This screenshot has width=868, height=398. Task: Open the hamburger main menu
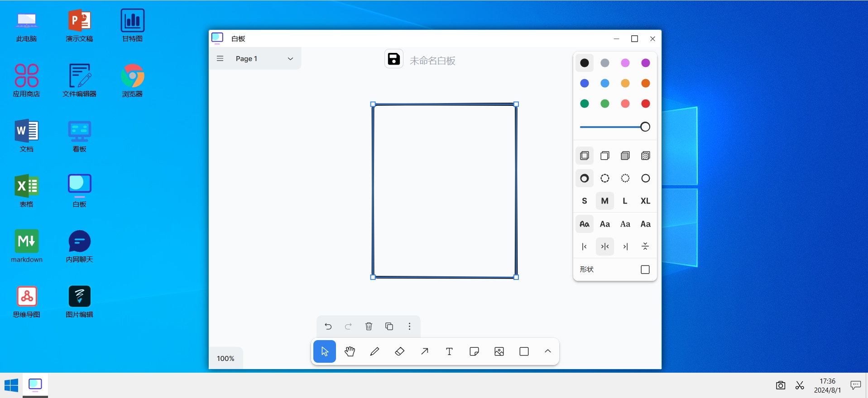[x=220, y=58]
